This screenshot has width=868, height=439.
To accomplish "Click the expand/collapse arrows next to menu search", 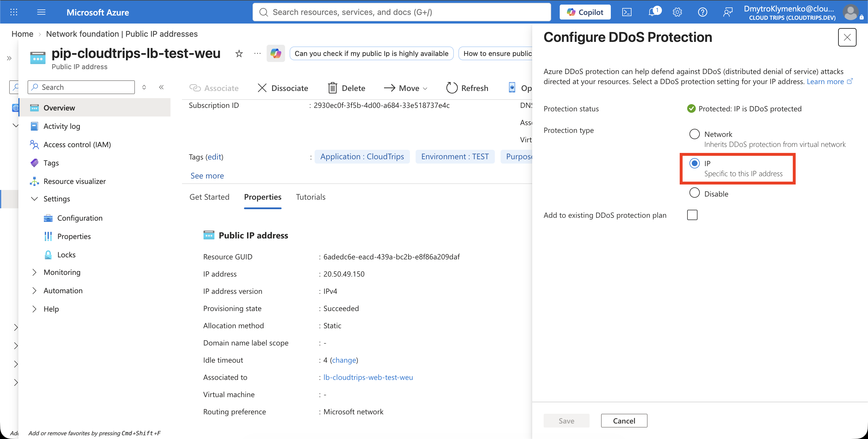I will 144,87.
